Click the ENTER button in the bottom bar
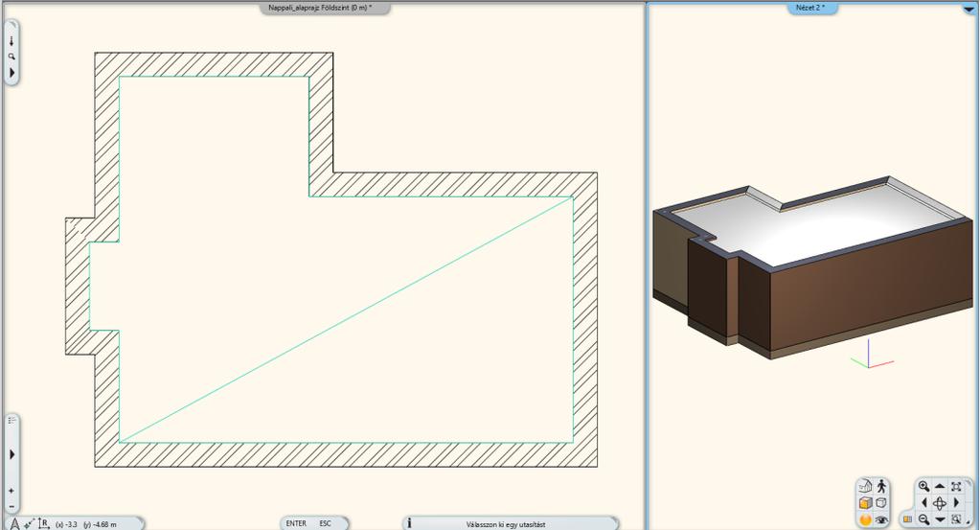Screen dimensions: 980x530 click(296, 523)
